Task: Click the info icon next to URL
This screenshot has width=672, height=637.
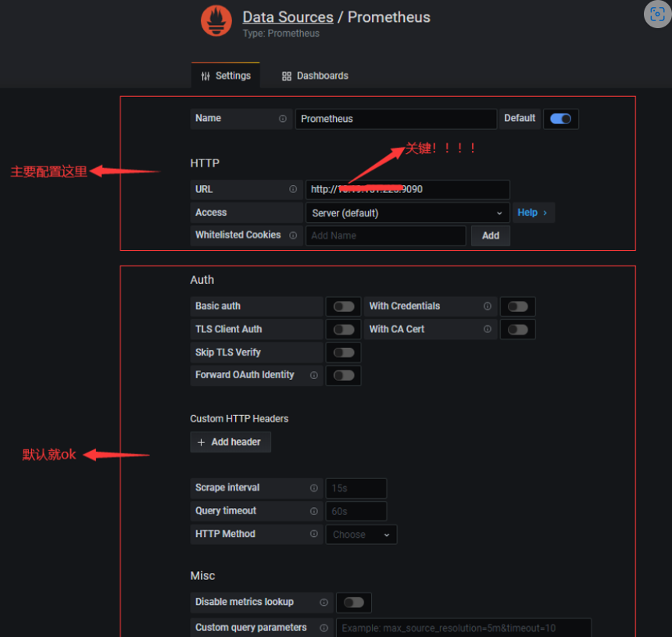Action: pyautogui.click(x=293, y=189)
